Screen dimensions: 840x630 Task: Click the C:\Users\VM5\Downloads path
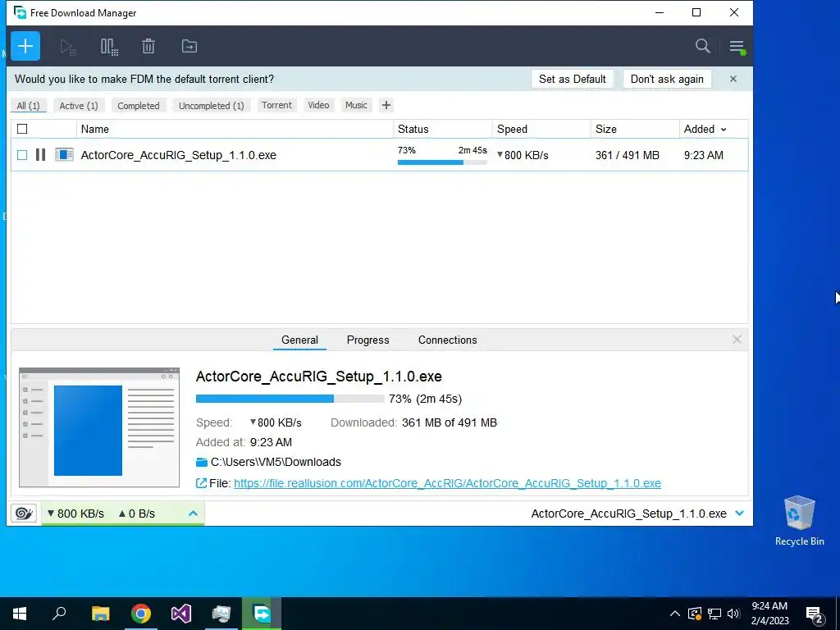pyautogui.click(x=276, y=462)
